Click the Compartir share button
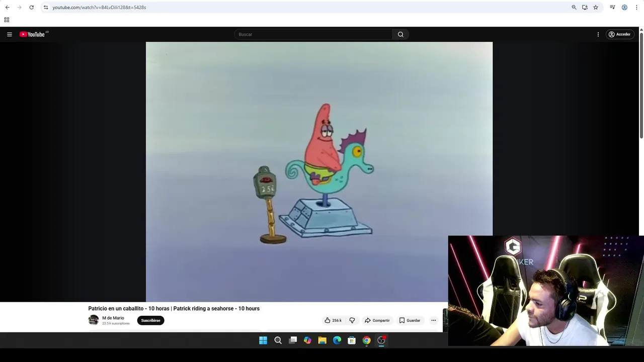The image size is (644, 362). tap(377, 320)
